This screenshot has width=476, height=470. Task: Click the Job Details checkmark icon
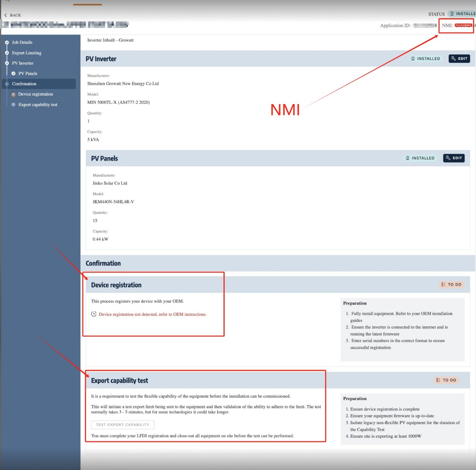pos(7,42)
